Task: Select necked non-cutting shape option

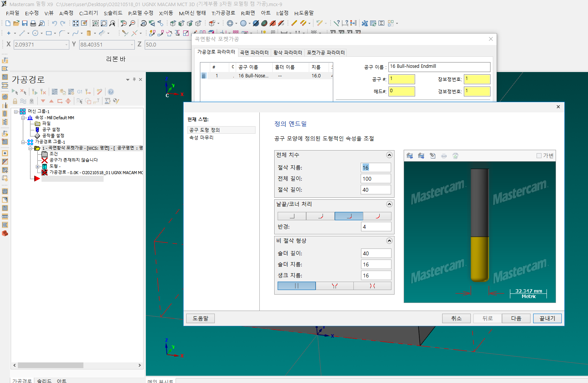Action: click(372, 286)
